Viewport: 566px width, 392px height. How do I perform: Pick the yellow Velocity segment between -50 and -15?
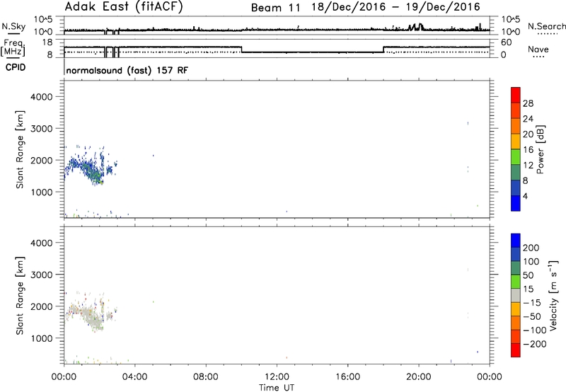(x=516, y=309)
